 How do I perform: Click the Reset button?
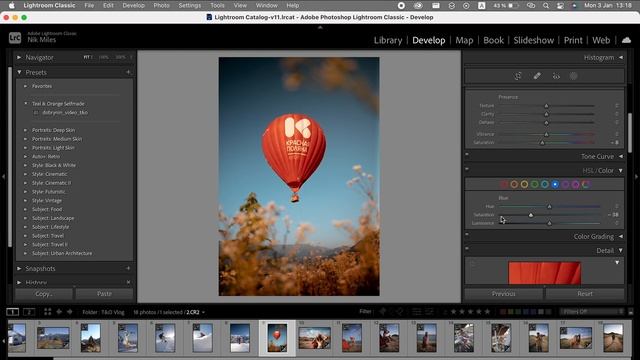pos(585,293)
